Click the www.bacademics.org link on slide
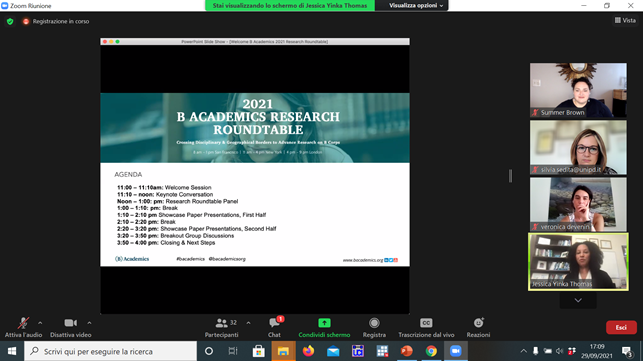 tap(363, 260)
